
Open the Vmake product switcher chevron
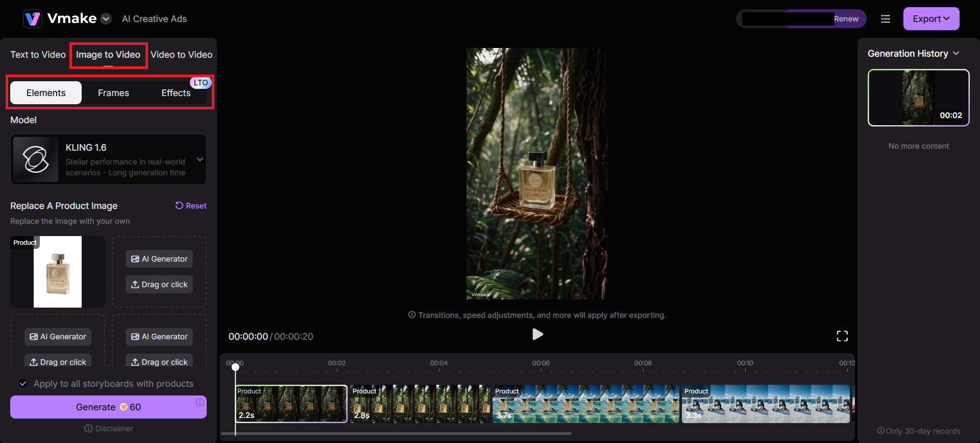(x=106, y=19)
